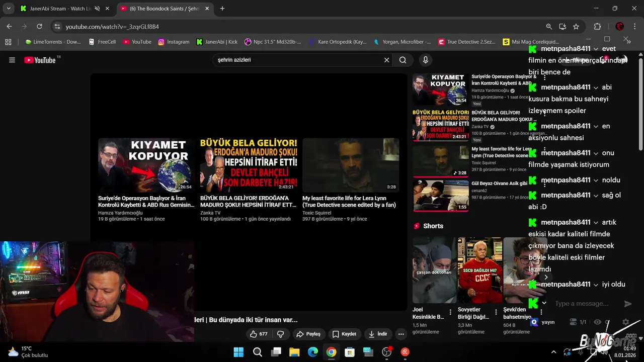
Task: Open Microsoft Edge from taskbar
Action: pos(313,352)
